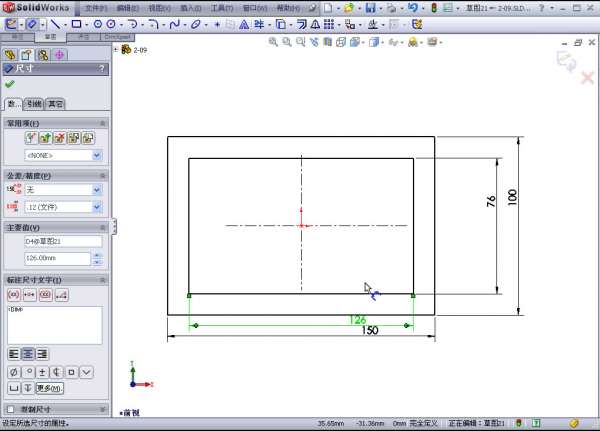Toggle the 双制尺寸 checkbox
This screenshot has width=600, height=431.
coord(11,409)
